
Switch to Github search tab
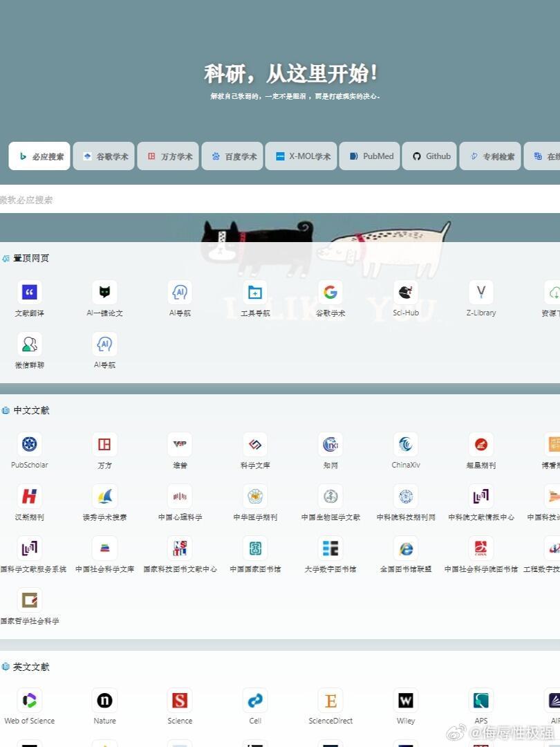pyautogui.click(x=429, y=156)
